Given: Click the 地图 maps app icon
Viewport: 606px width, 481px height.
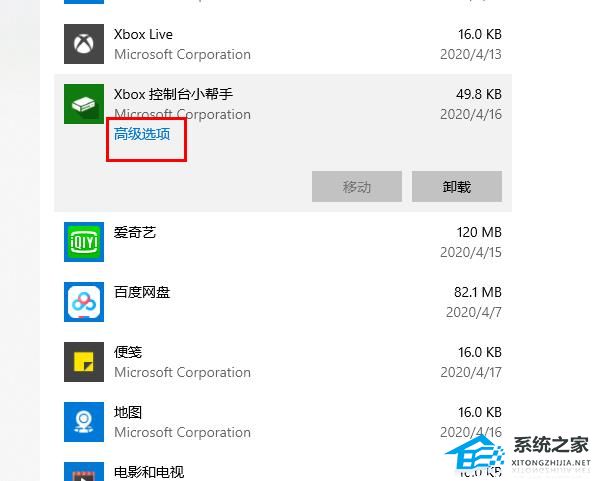Looking at the screenshot, I should click(x=84, y=422).
